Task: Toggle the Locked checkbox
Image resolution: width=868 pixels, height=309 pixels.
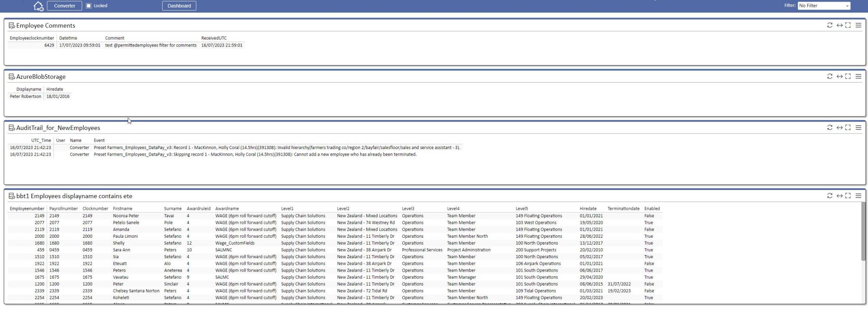Action: 89,6
